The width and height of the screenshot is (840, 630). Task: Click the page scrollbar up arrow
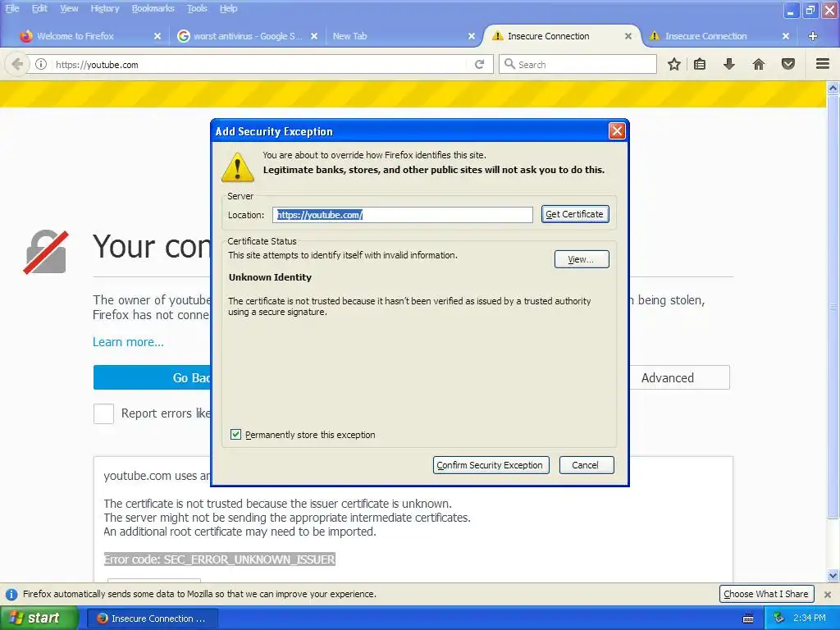click(x=833, y=88)
